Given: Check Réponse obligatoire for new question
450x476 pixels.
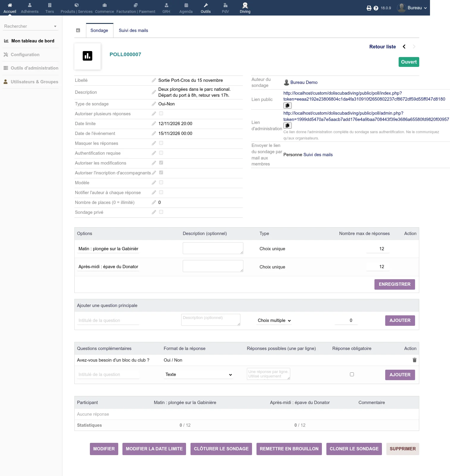Looking at the screenshot, I should pyautogui.click(x=352, y=374).
